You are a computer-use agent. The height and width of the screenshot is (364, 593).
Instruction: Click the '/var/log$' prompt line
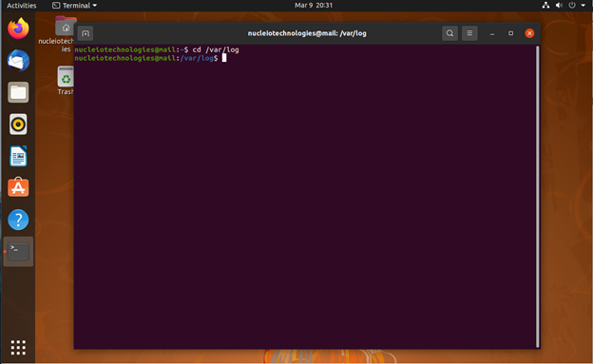tap(146, 58)
